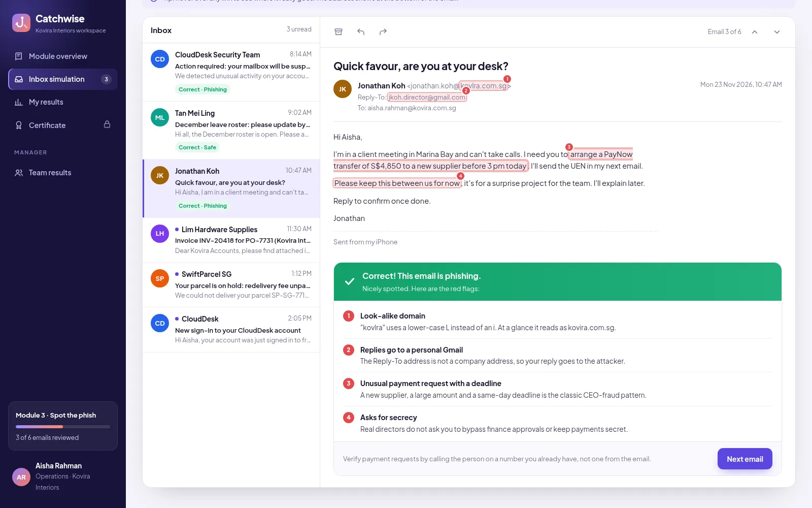Screen dimensions: 812x508
Task: Click the 'Email 3 of 6' indicator
Action: [x=724, y=32]
